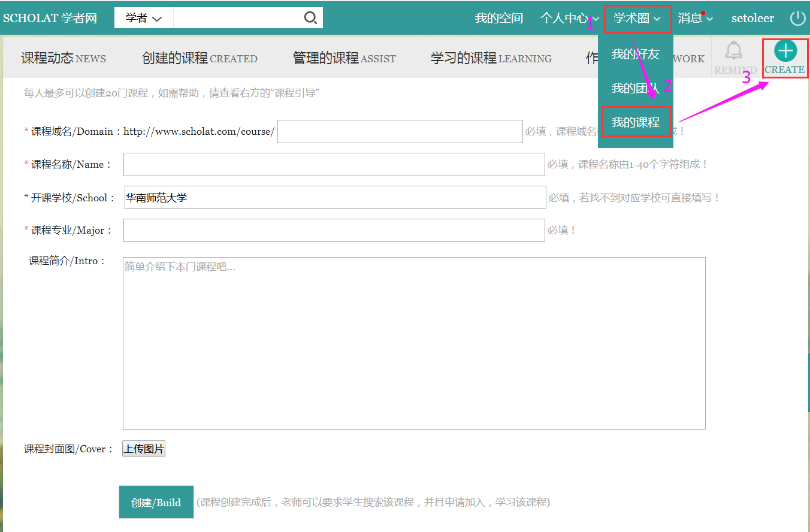Image resolution: width=810 pixels, height=532 pixels.
Task: Expand the 学术圈 dropdown menu
Action: pyautogui.click(x=637, y=18)
